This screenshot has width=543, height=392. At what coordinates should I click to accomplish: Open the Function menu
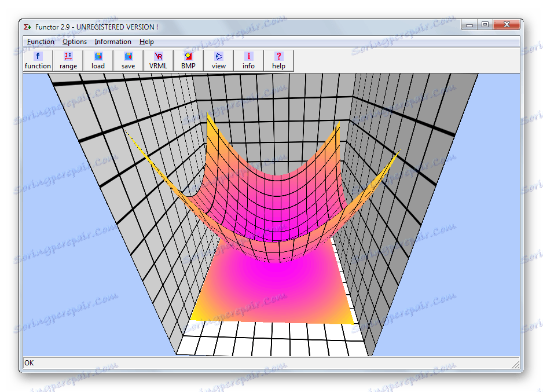[x=41, y=42]
